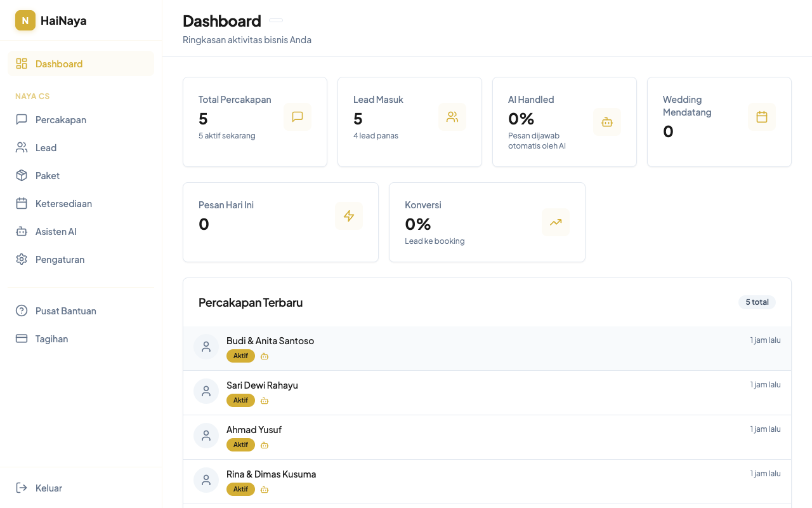812x508 pixels.
Task: Navigate to Asisten AI
Action: (56, 231)
